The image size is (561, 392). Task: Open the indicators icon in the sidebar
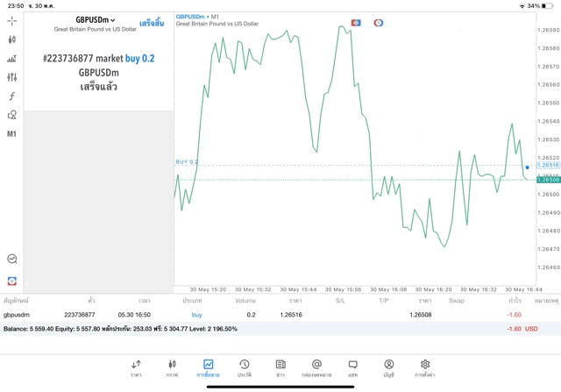coord(11,59)
